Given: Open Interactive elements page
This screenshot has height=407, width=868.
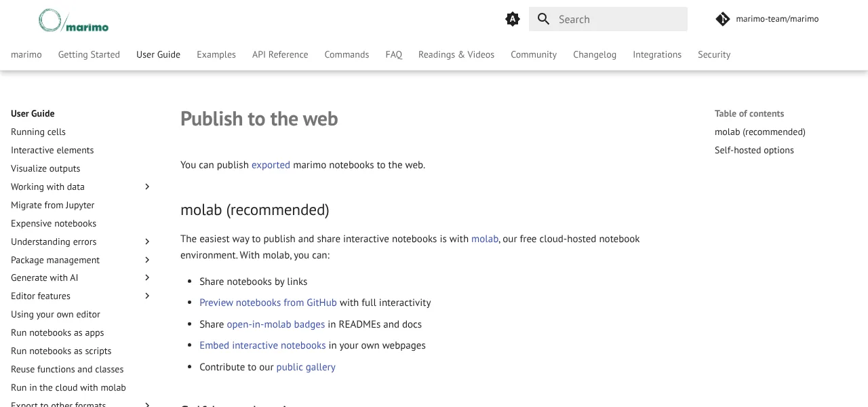Looking at the screenshot, I should pos(52,150).
